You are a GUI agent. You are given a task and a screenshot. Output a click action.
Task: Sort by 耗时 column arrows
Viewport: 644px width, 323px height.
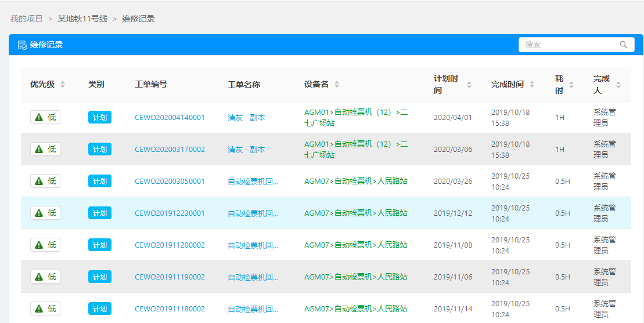click(x=571, y=85)
